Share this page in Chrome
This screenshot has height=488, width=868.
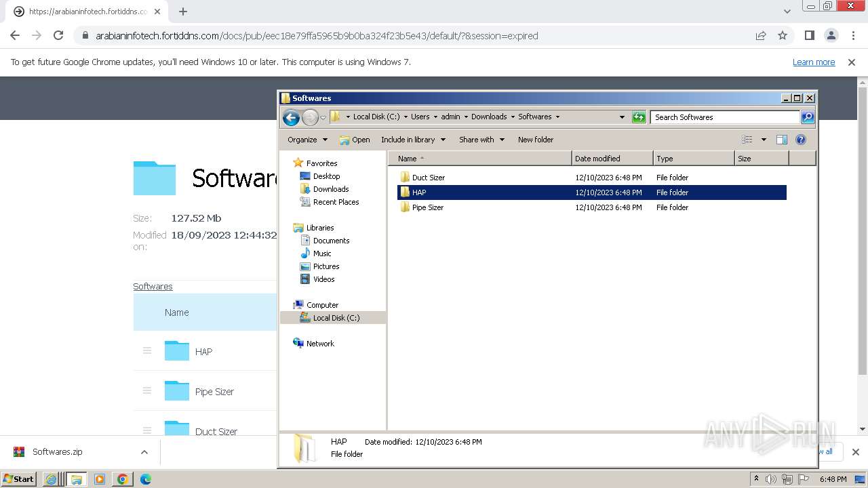pos(761,35)
